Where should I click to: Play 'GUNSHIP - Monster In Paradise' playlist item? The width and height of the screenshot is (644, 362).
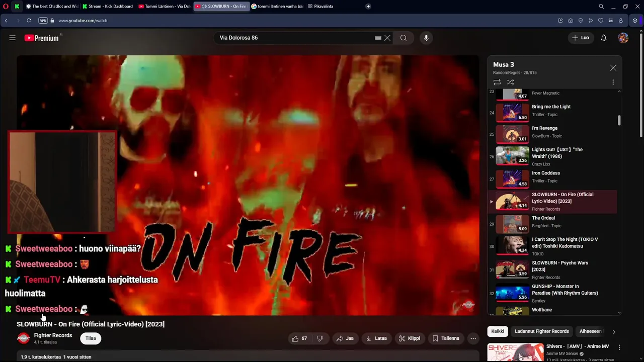click(552, 293)
